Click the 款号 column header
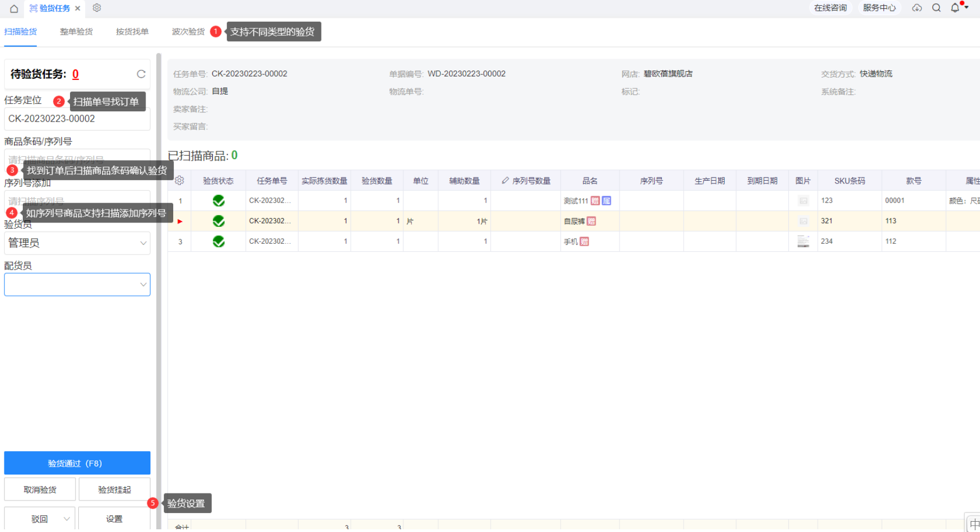Screen dimensions: 980x532 914,181
